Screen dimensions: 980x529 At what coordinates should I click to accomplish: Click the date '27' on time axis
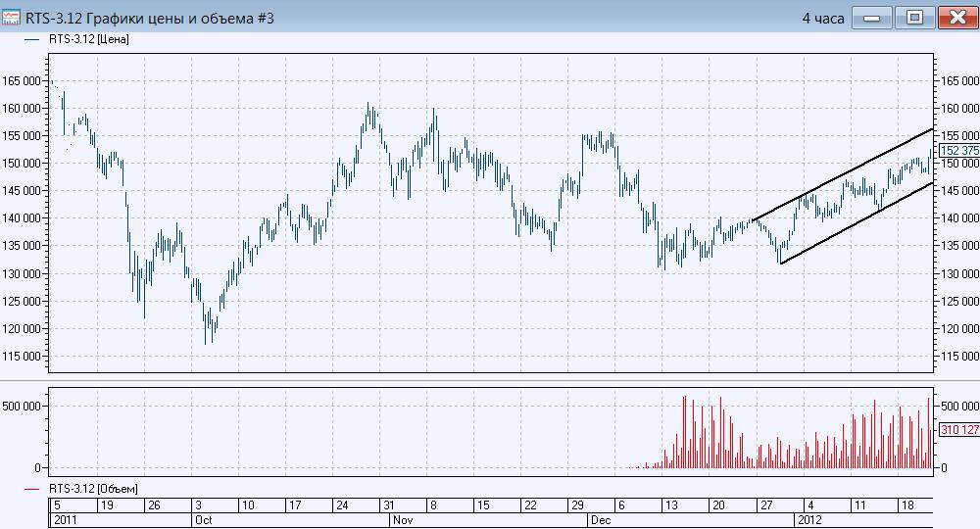(x=766, y=505)
